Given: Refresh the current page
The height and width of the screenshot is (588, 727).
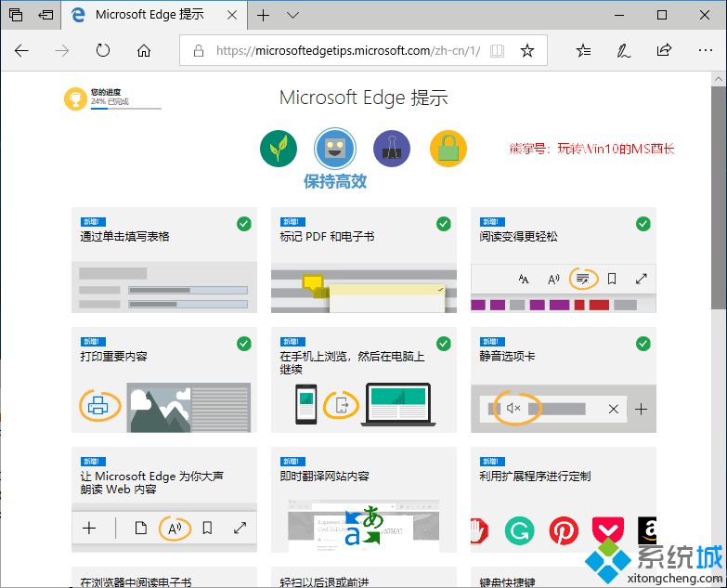Looking at the screenshot, I should tap(102, 50).
